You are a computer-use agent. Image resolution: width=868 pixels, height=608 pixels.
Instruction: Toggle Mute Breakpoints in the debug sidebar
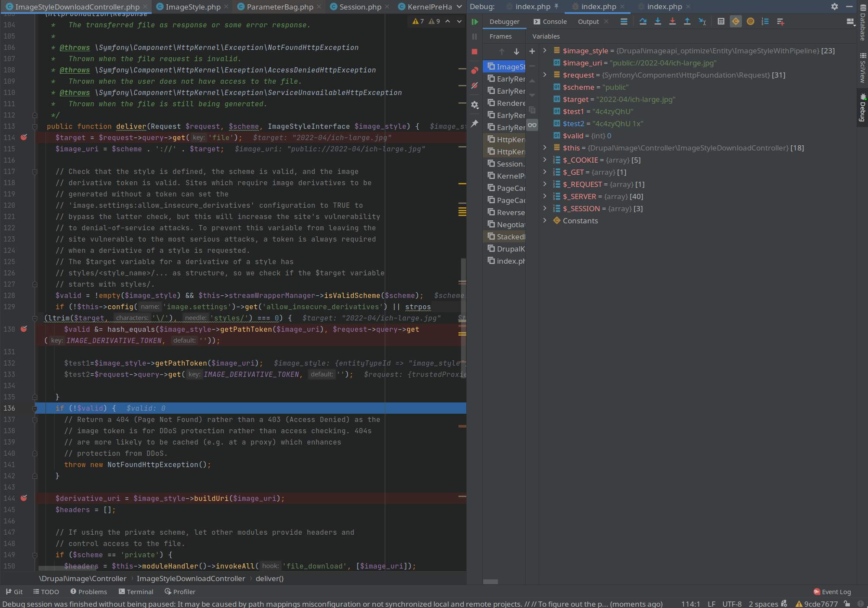[x=475, y=86]
